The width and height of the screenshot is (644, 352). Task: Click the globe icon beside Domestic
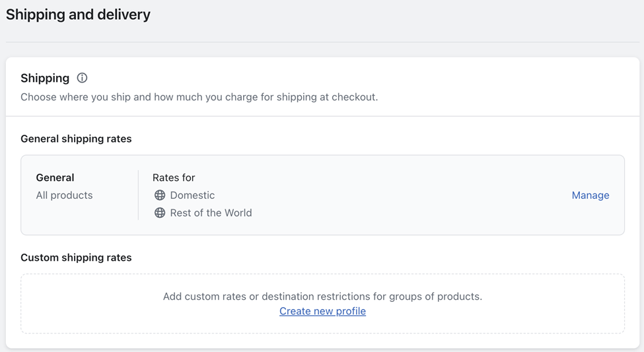coord(160,195)
